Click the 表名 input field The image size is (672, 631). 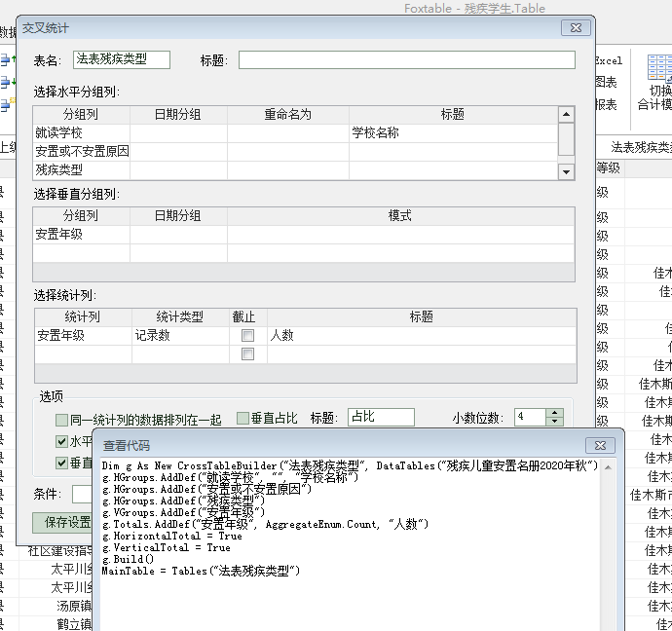click(x=122, y=60)
